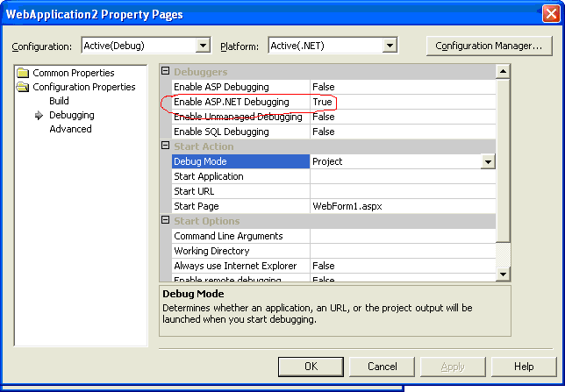Screen dimensions: 565x392
Task: Click the Help button
Action: (x=523, y=367)
